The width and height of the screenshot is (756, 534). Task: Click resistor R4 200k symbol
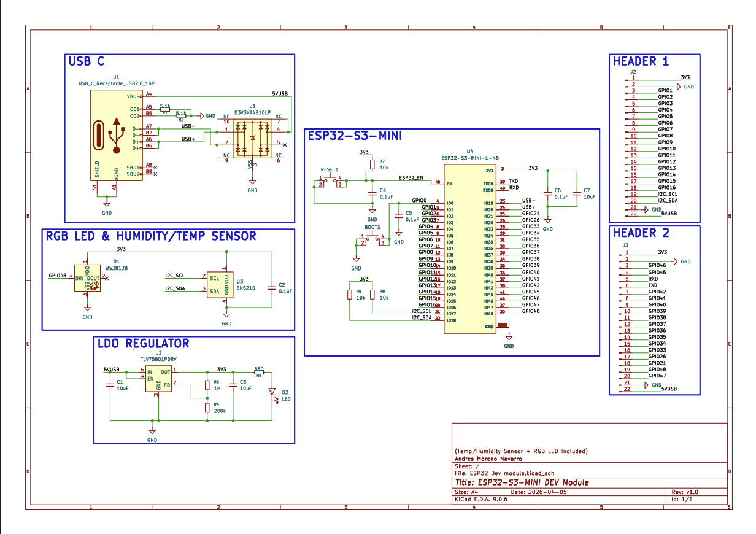[207, 408]
